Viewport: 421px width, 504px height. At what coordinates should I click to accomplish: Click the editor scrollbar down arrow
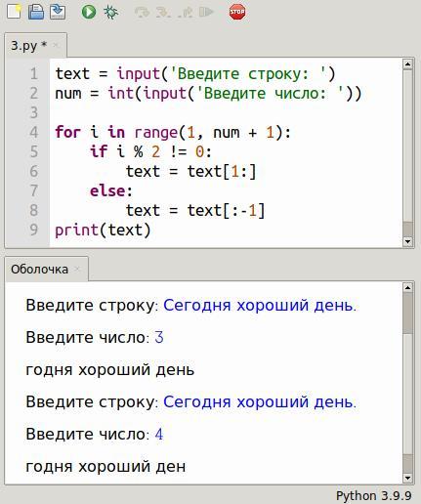click(407, 241)
